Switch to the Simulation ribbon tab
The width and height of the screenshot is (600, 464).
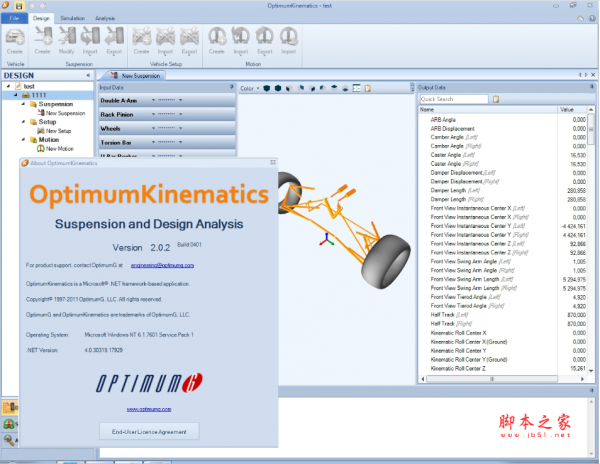tap(72, 18)
